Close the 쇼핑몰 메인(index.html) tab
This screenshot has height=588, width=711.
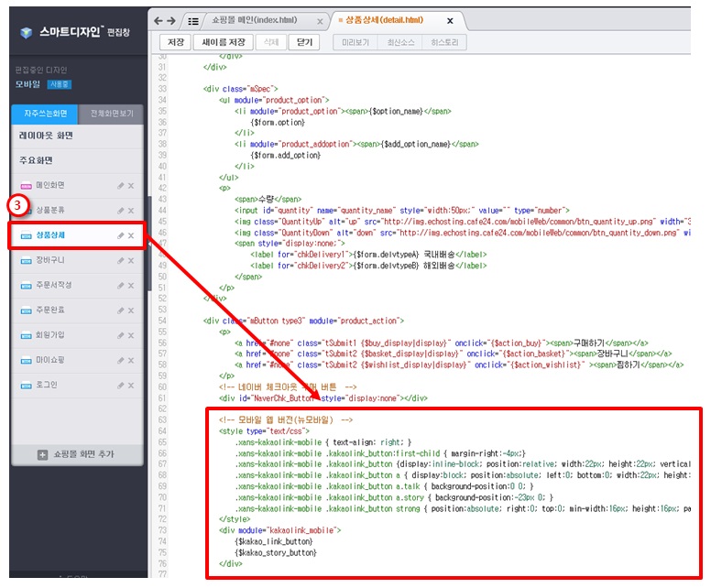320,21
